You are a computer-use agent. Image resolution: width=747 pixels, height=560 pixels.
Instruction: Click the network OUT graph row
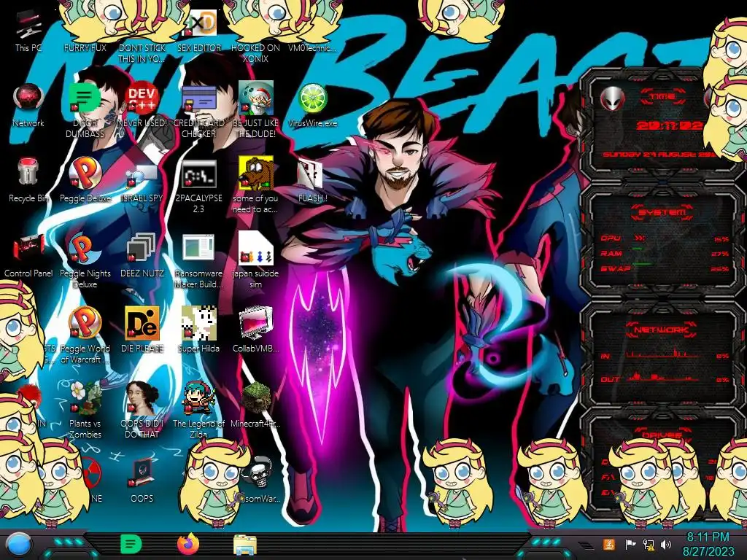click(x=665, y=378)
